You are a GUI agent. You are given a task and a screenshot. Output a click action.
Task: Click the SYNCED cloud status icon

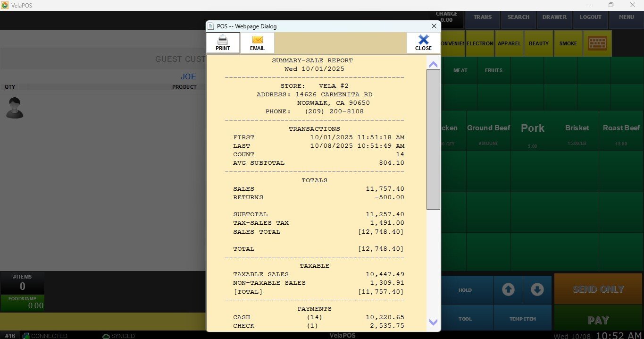click(x=106, y=336)
